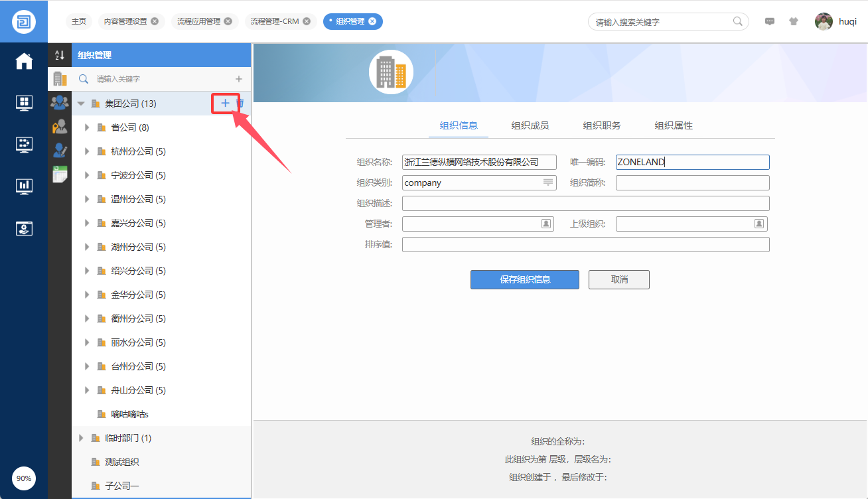Switch to the 组织属性 tab
868x499 pixels.
click(x=674, y=125)
